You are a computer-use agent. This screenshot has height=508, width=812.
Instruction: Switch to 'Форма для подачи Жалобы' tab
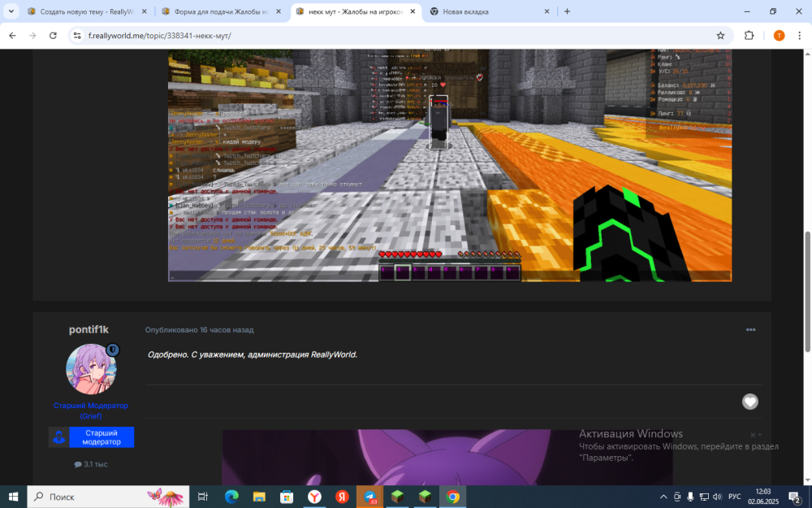pyautogui.click(x=221, y=11)
